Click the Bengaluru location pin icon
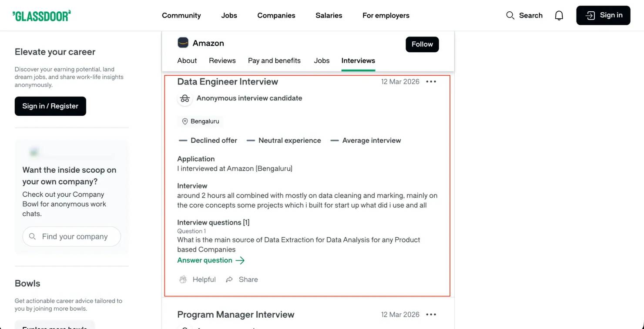644x329 pixels. coord(185,121)
